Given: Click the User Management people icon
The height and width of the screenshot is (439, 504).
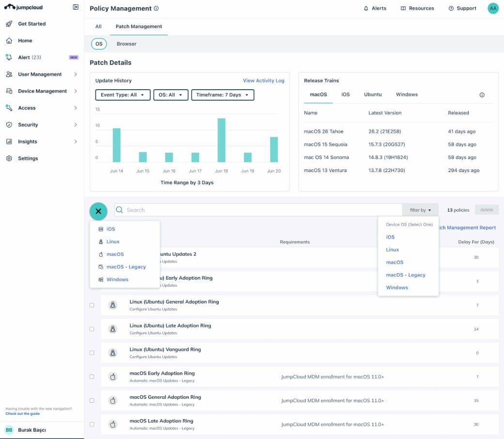Looking at the screenshot, I should click(9, 74).
